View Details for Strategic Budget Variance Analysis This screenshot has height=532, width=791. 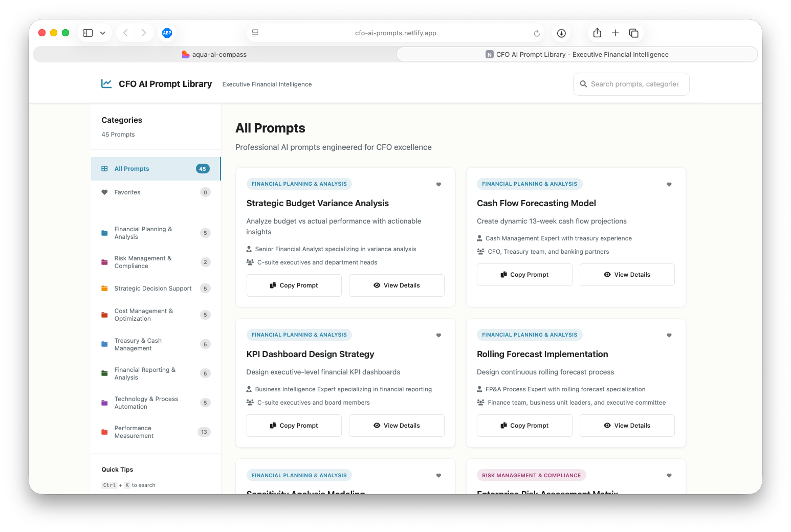click(x=397, y=285)
